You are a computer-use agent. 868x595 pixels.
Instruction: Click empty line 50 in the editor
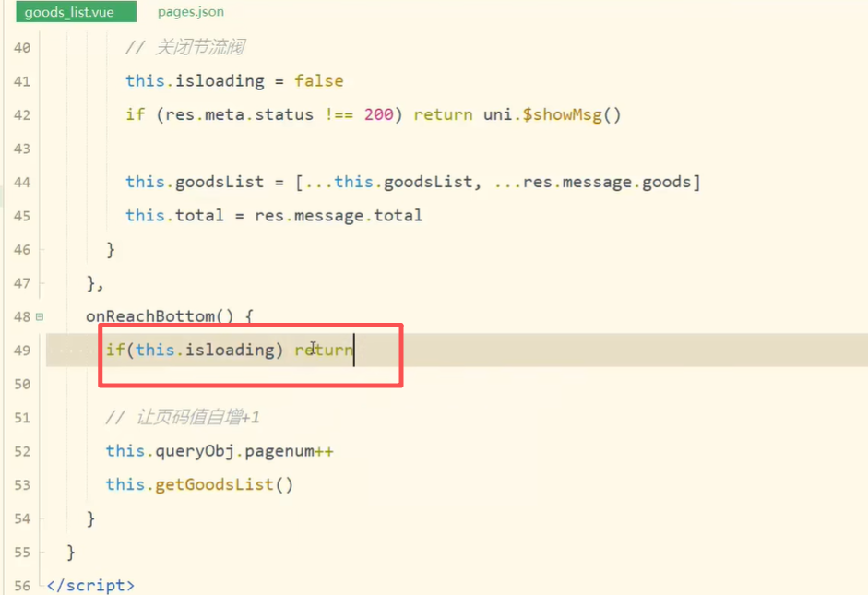pos(457,384)
